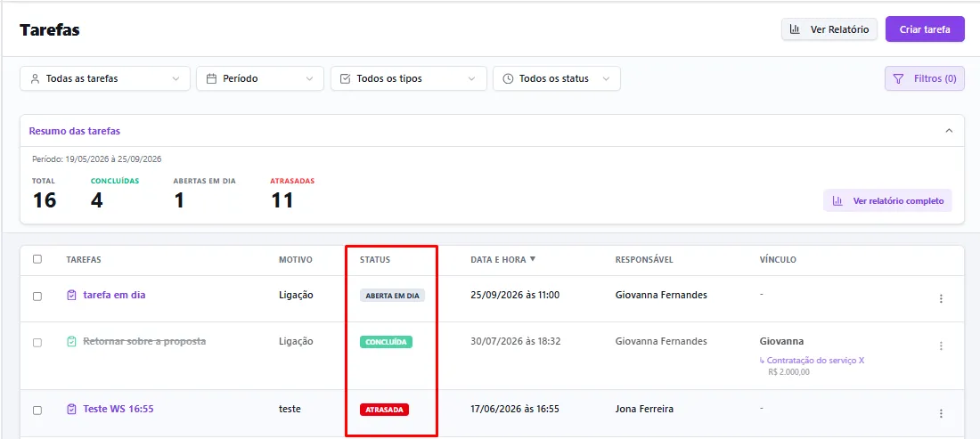Click the TOTAL count 16
The image size is (980, 439).
(45, 200)
